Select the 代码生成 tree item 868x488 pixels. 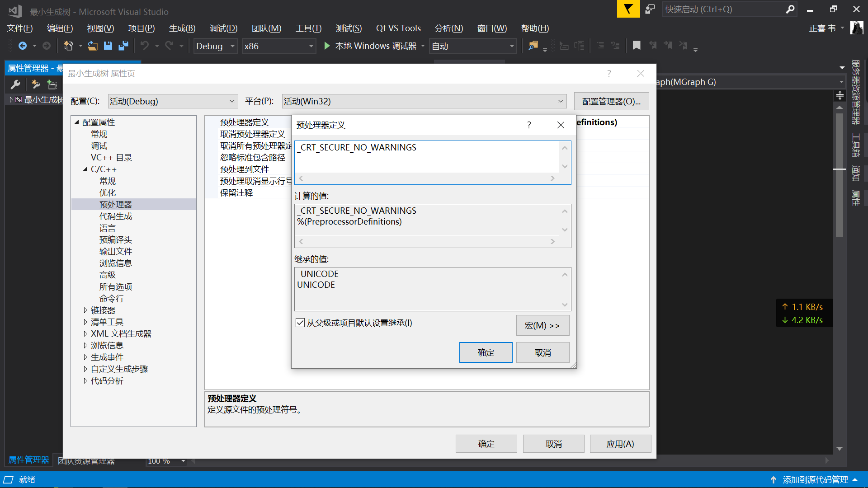click(x=116, y=216)
